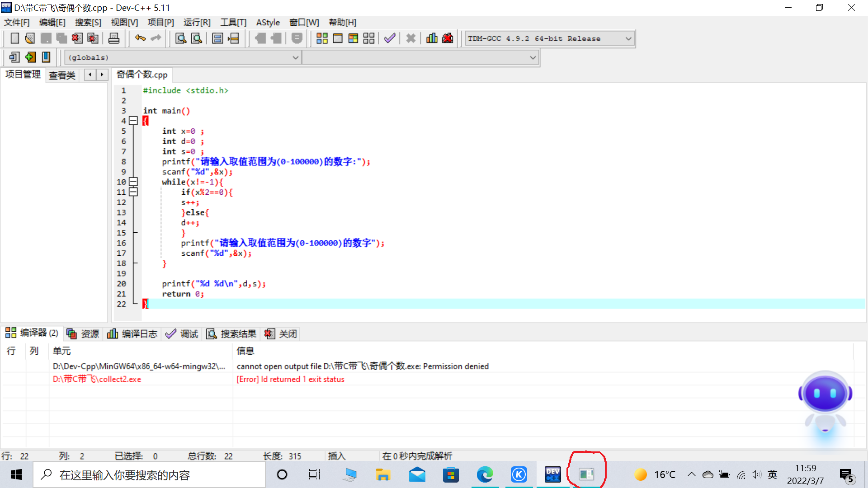Click the Print toolbar icon
This screenshot has height=488, width=868.
tap(114, 38)
